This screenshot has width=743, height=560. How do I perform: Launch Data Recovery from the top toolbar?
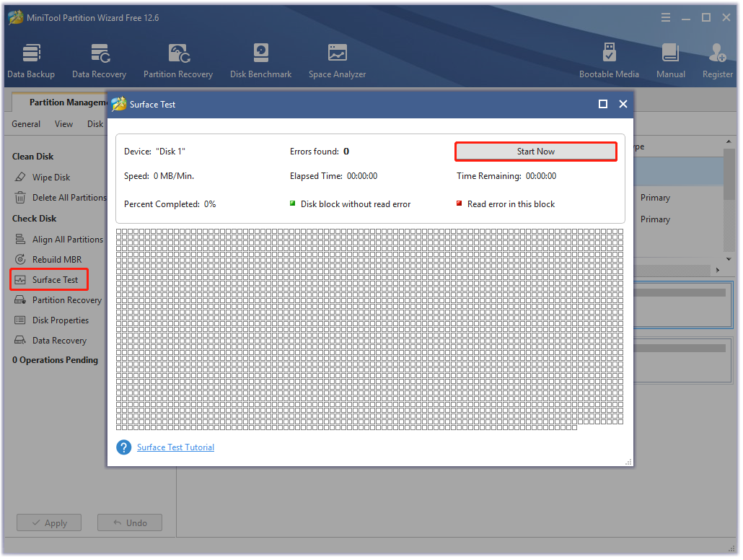tap(99, 61)
